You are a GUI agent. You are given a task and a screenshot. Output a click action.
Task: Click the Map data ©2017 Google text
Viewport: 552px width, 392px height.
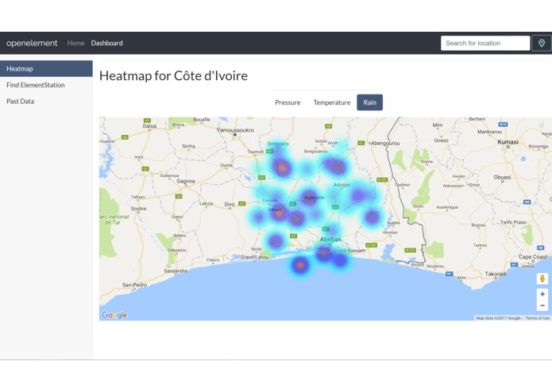coord(498,318)
